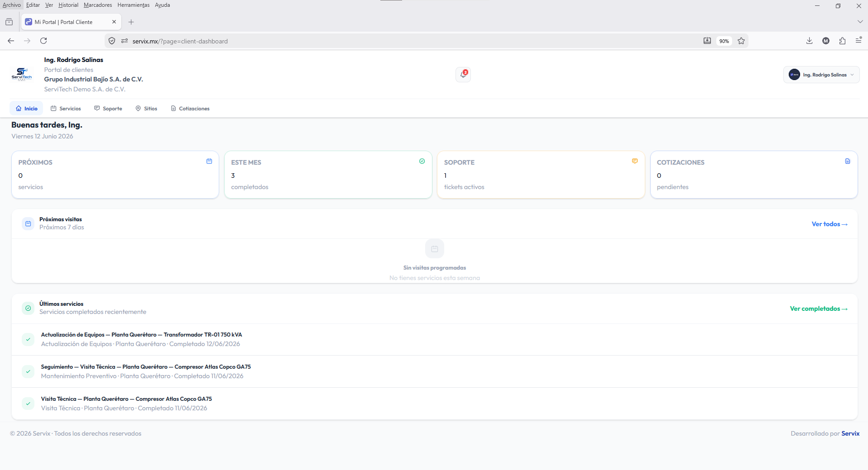Click the calendar icon in Próximos card
This screenshot has width=868, height=470.
(209, 161)
